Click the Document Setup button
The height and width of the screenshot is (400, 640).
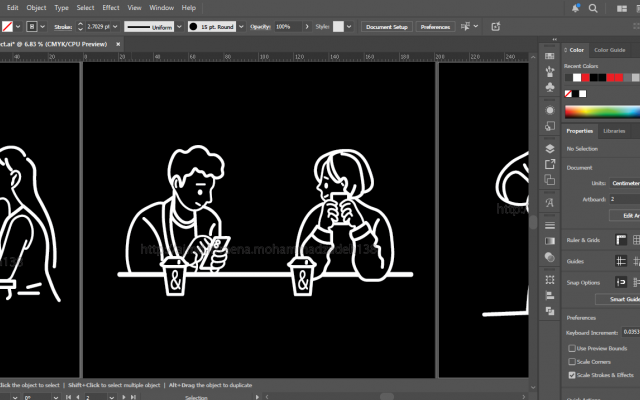click(x=387, y=27)
